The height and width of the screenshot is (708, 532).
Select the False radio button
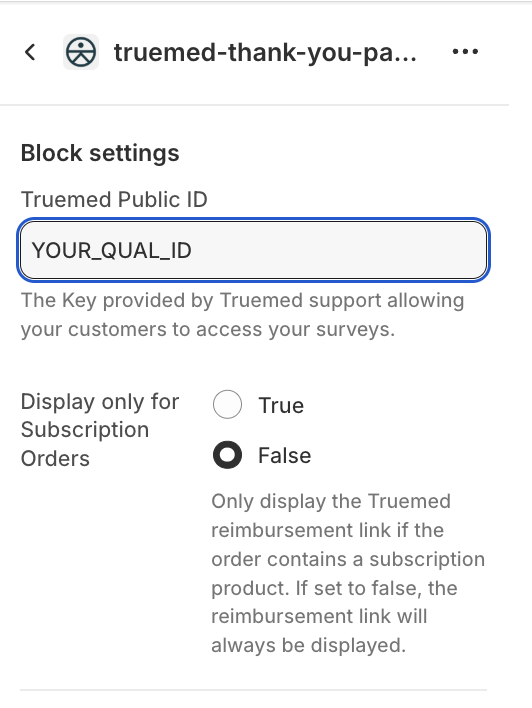(227, 455)
